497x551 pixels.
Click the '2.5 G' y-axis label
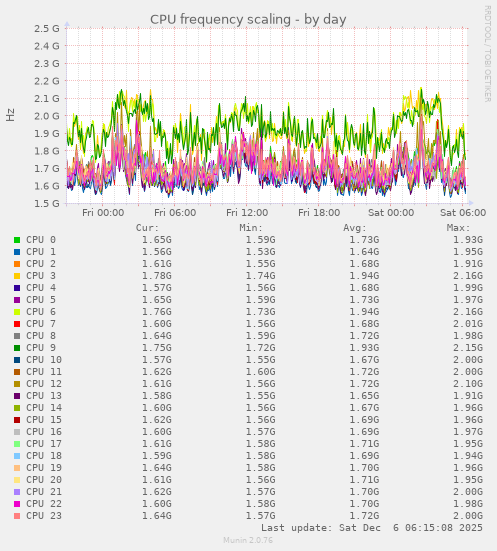pyautogui.click(x=47, y=28)
